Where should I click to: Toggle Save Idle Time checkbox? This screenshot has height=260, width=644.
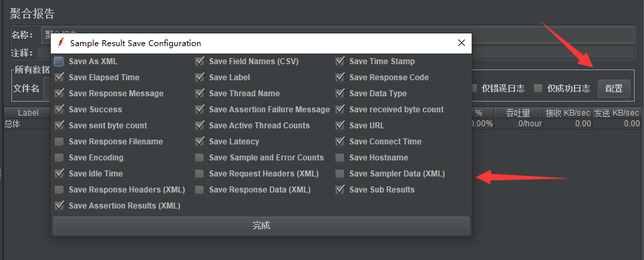coord(59,174)
